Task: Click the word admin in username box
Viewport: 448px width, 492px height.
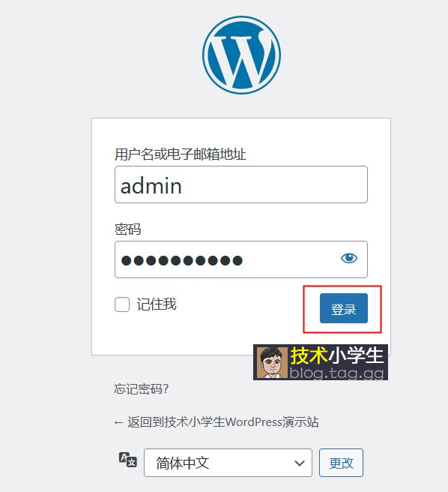Action: pos(151,186)
